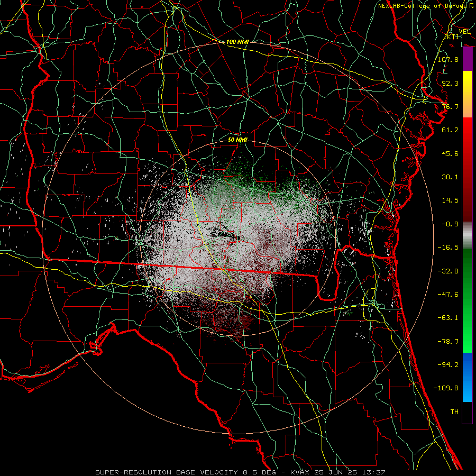Click the -0.9 legend value
This screenshot has width=476, height=476.
coord(450,224)
